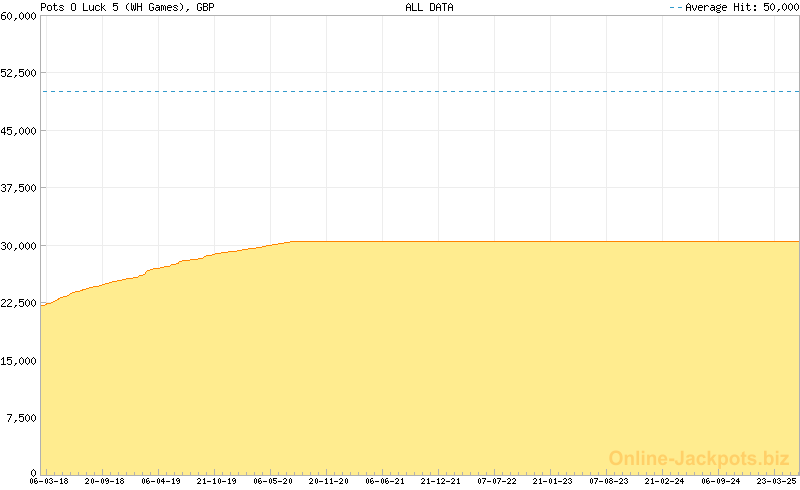Click the 21-10-19 date label
The width and height of the screenshot is (800, 490).
[x=216, y=481]
